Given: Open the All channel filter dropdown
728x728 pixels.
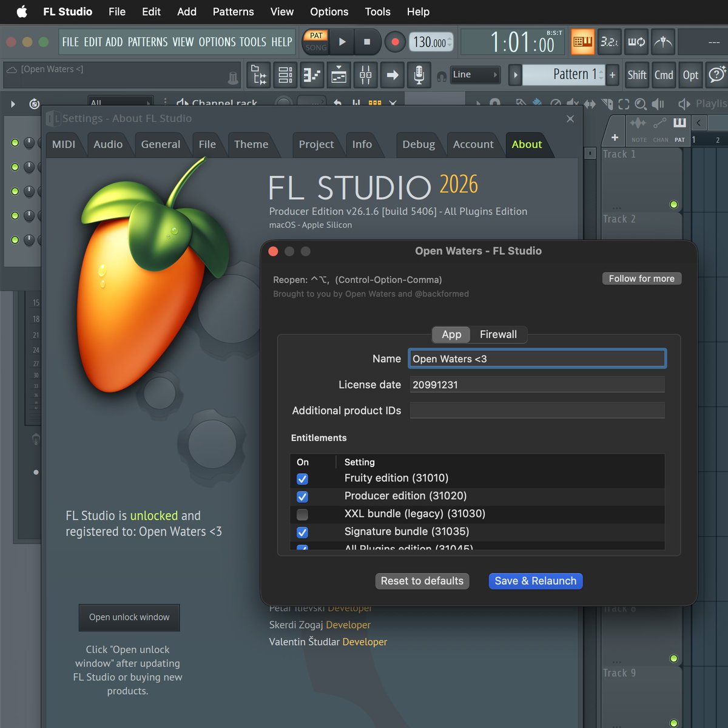Looking at the screenshot, I should coord(120,102).
